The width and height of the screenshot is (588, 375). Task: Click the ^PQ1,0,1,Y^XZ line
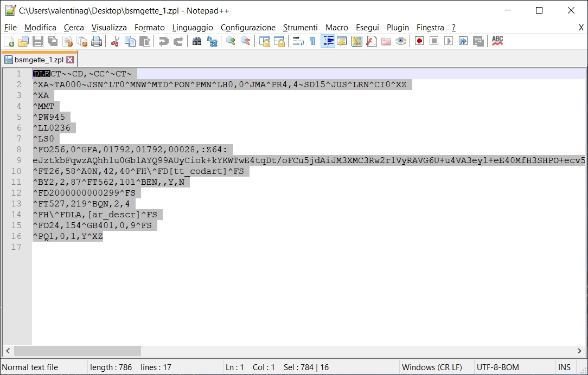coord(67,236)
